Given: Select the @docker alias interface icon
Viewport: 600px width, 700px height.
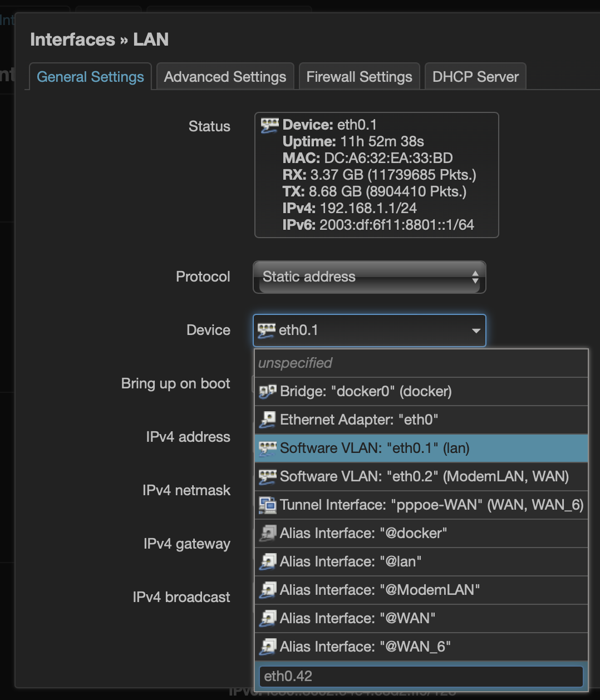Looking at the screenshot, I should (x=268, y=533).
